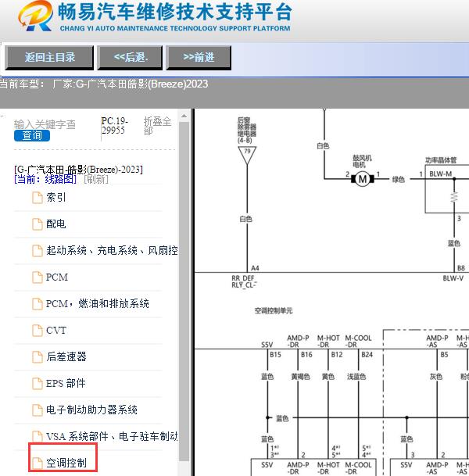Image resolution: width=469 pixels, height=476 pixels.
Task: Click the document icon beside PCM，燃油和排放系统
Action: click(38, 304)
